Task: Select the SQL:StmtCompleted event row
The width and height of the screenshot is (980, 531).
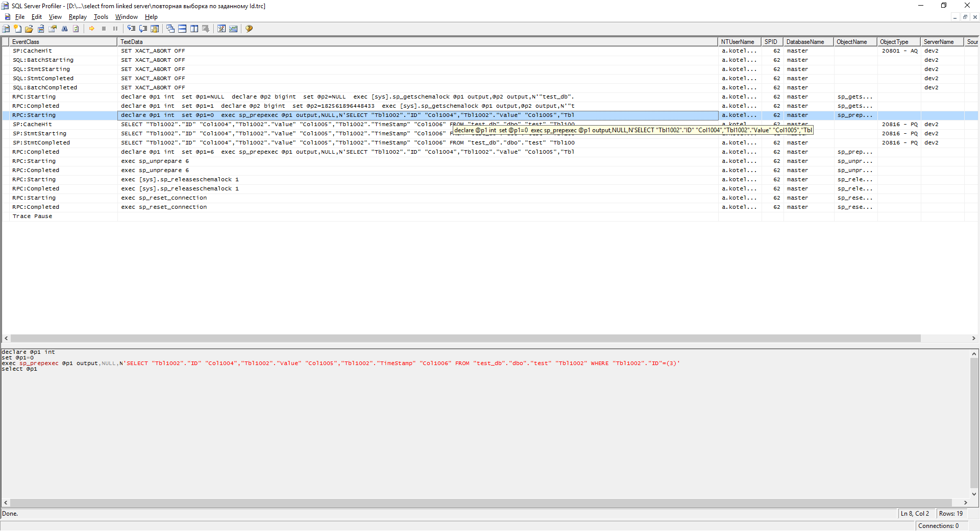Action: [x=490, y=79]
